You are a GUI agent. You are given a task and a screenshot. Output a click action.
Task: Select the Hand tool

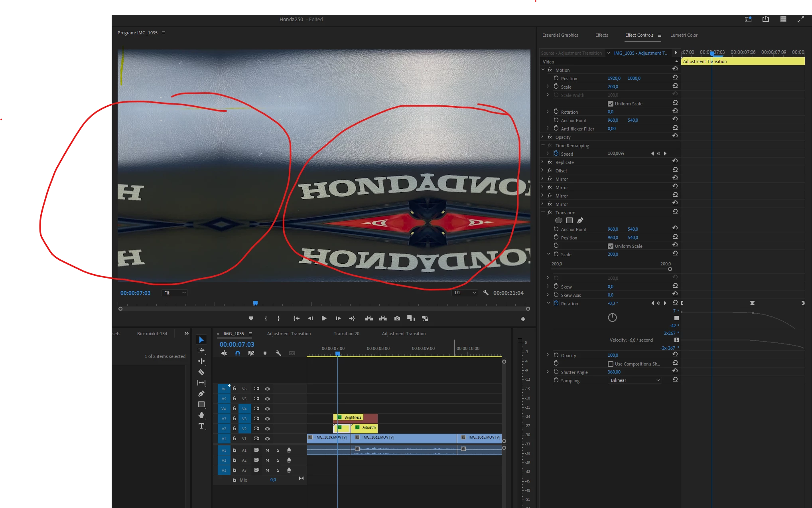click(x=201, y=415)
